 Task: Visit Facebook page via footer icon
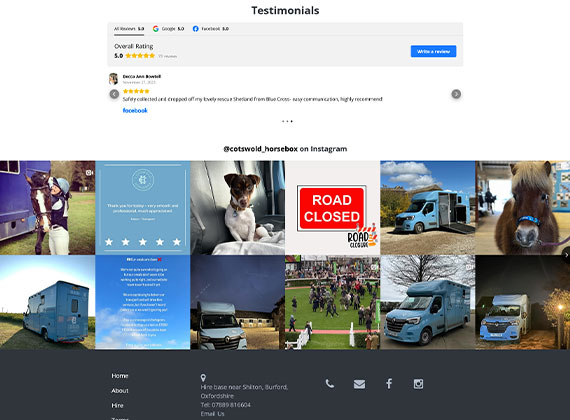(x=389, y=384)
